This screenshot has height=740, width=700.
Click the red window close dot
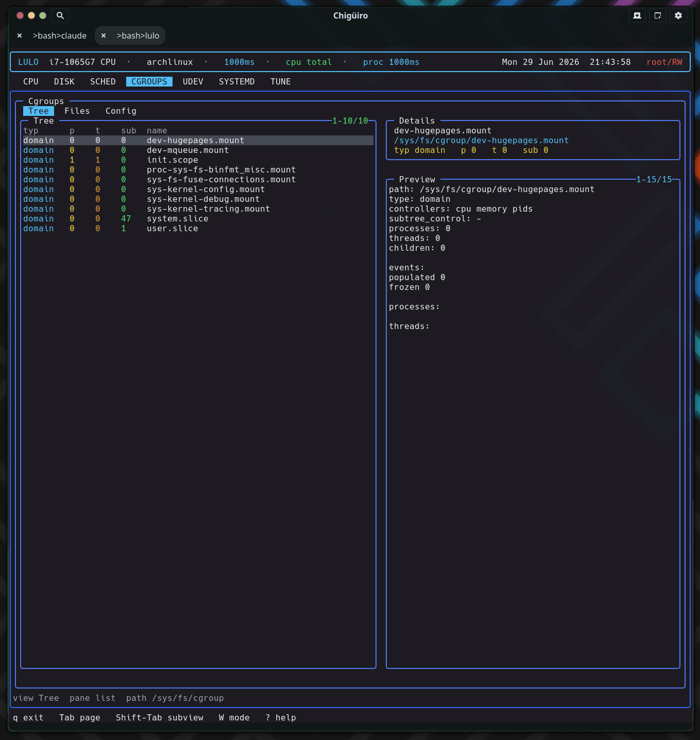(x=20, y=15)
